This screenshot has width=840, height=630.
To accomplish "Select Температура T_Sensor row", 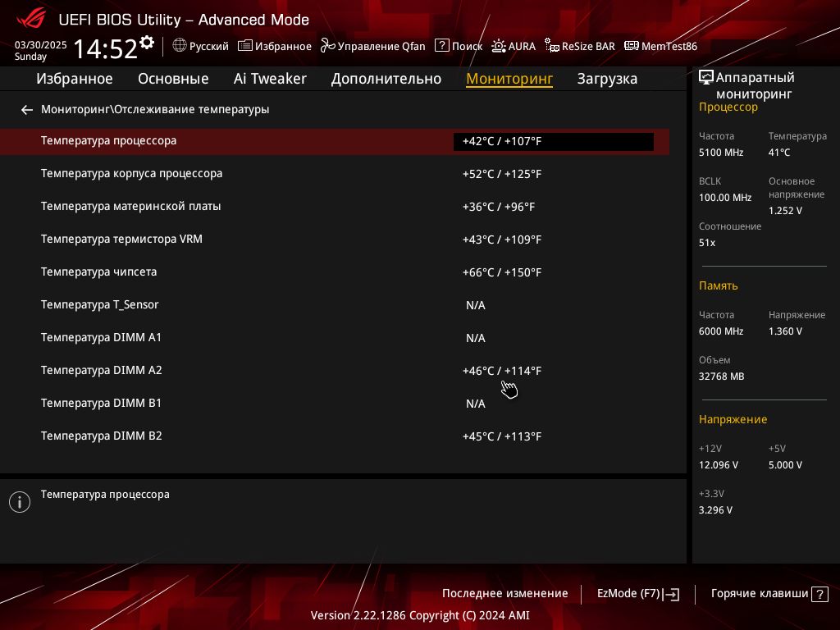I will [335, 305].
